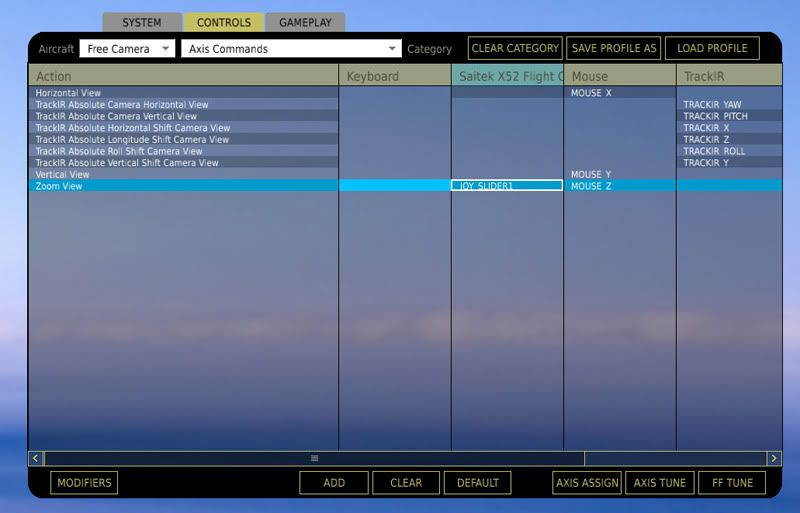Click the CLEAR button at the bottom
The height and width of the screenshot is (513, 800).
coord(405,483)
